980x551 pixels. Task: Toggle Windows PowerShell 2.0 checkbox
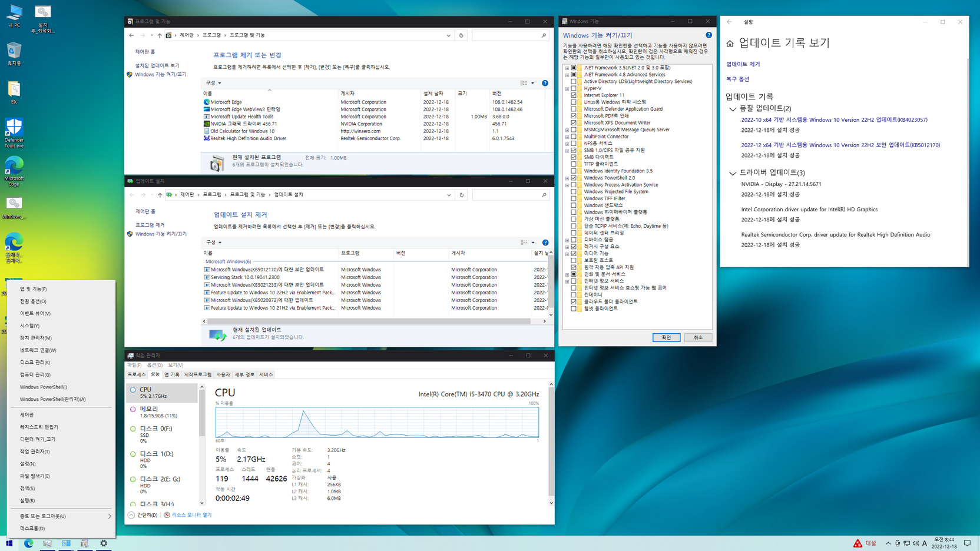pyautogui.click(x=574, y=178)
